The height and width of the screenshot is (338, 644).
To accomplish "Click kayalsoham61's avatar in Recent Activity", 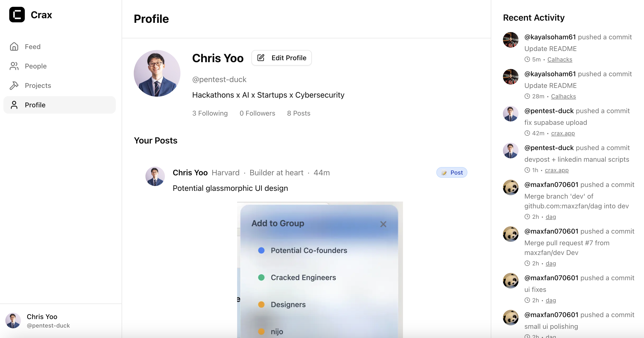I will pyautogui.click(x=510, y=40).
